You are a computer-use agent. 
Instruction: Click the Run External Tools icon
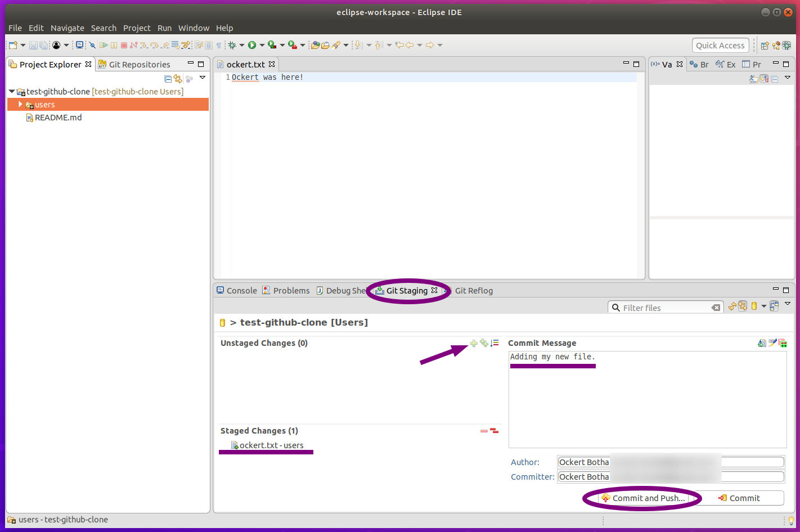pos(293,45)
